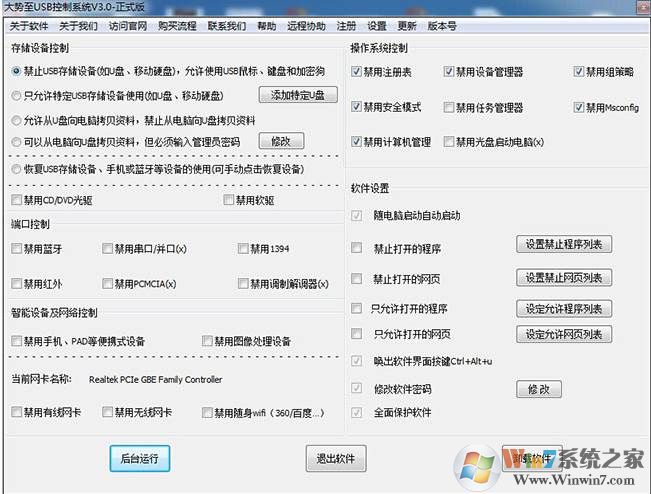This screenshot has width=651, height=494.
Task: Enable 禁用CD/DVD光驱 checkbox
Action: click(17, 200)
